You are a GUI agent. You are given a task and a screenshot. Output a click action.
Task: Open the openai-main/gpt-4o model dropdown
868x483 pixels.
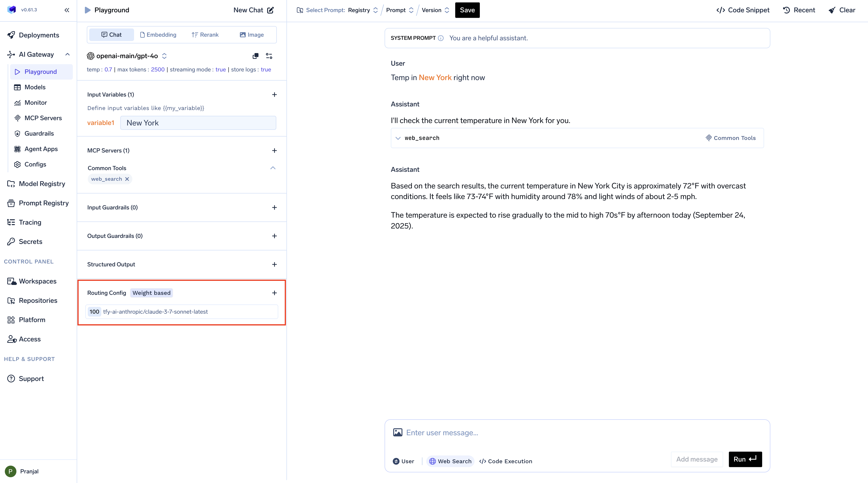(127, 56)
